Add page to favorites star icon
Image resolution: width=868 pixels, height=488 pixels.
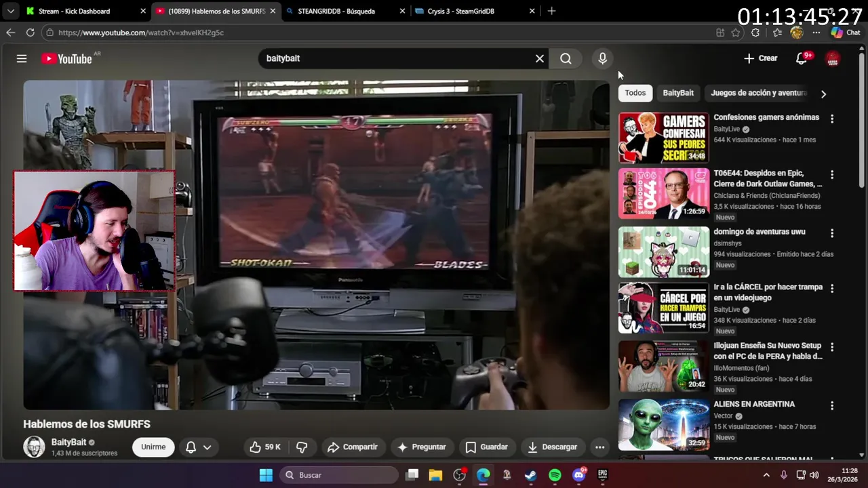735,33
